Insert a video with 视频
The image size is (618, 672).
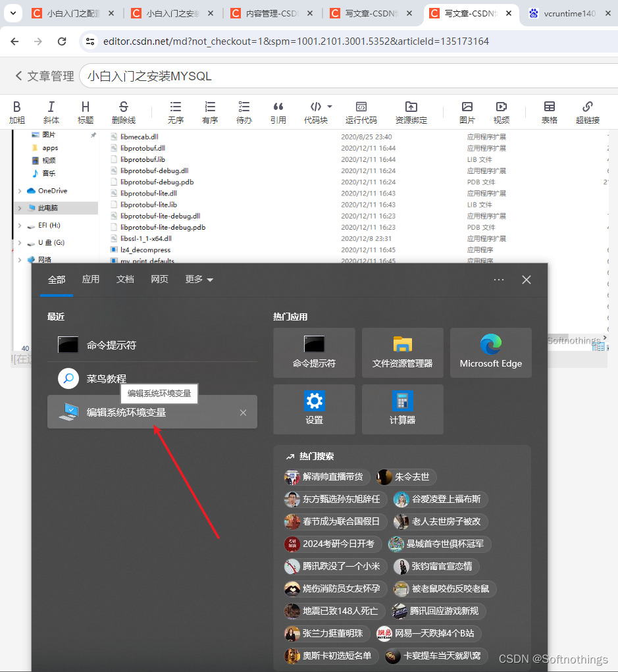501,113
